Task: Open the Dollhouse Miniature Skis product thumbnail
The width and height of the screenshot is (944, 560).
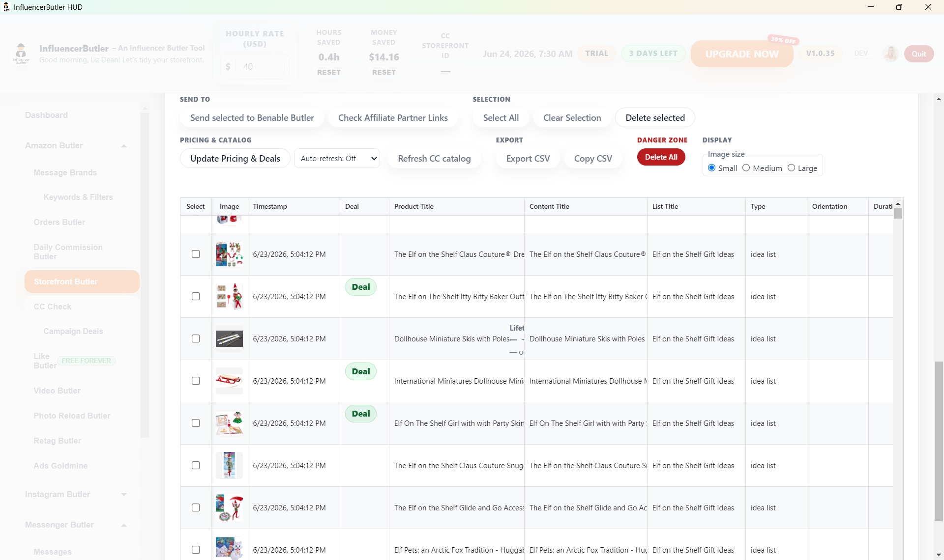Action: point(229,338)
